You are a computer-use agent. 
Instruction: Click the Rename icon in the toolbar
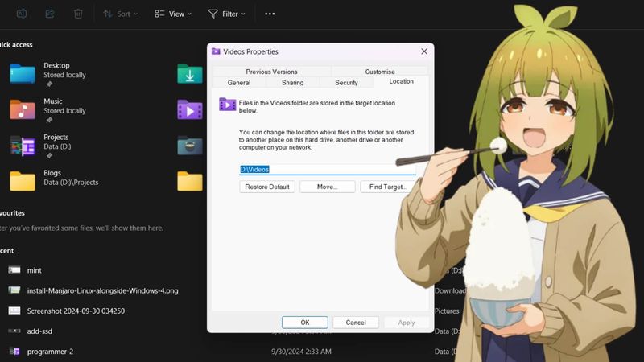[22, 14]
